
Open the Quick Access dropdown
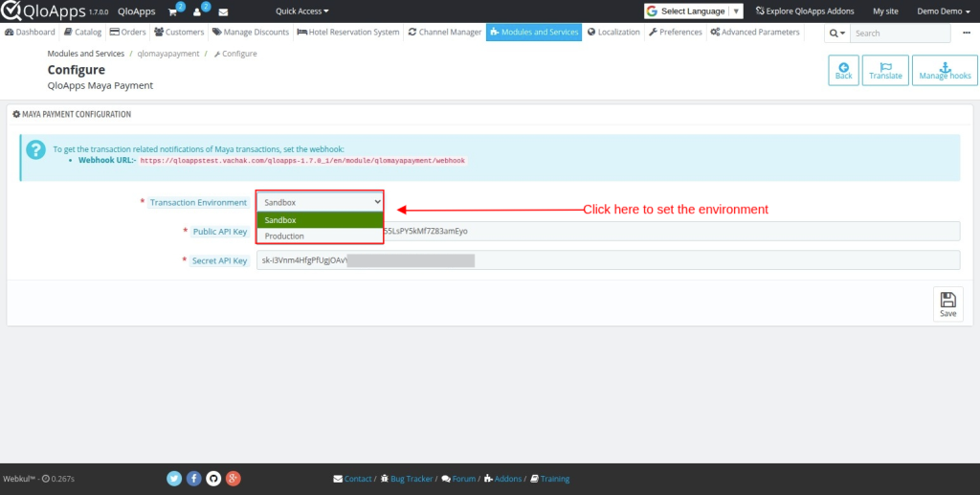(x=301, y=11)
